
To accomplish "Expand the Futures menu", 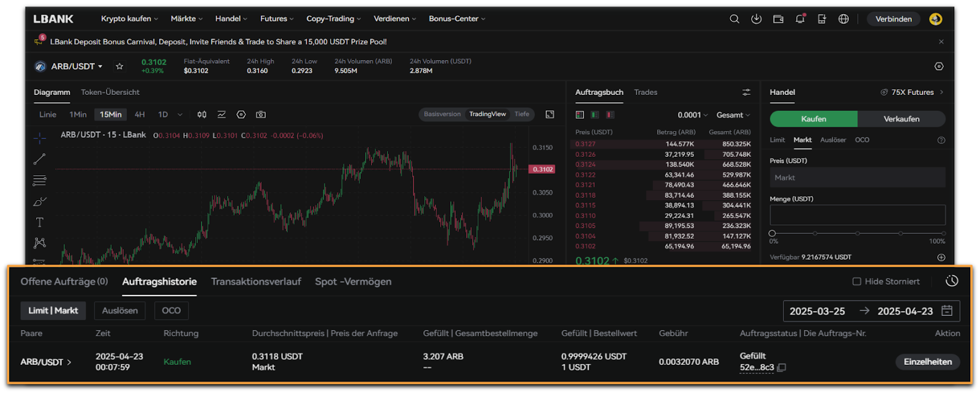I will (277, 19).
